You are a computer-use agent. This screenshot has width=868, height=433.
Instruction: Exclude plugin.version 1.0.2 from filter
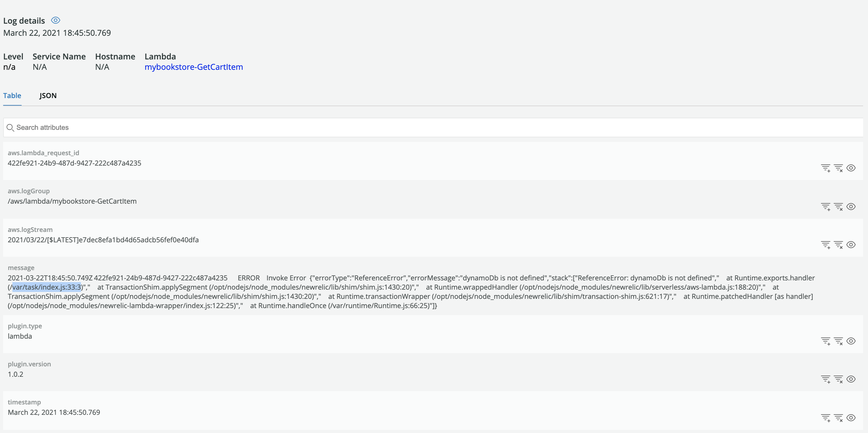[838, 379]
